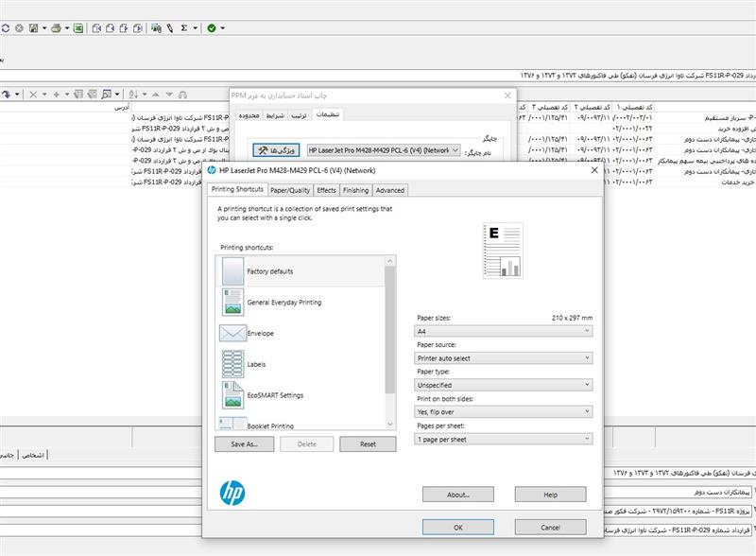Select the Factory defaults shortcut icon
Image resolution: width=756 pixels, height=556 pixels.
[x=232, y=271]
